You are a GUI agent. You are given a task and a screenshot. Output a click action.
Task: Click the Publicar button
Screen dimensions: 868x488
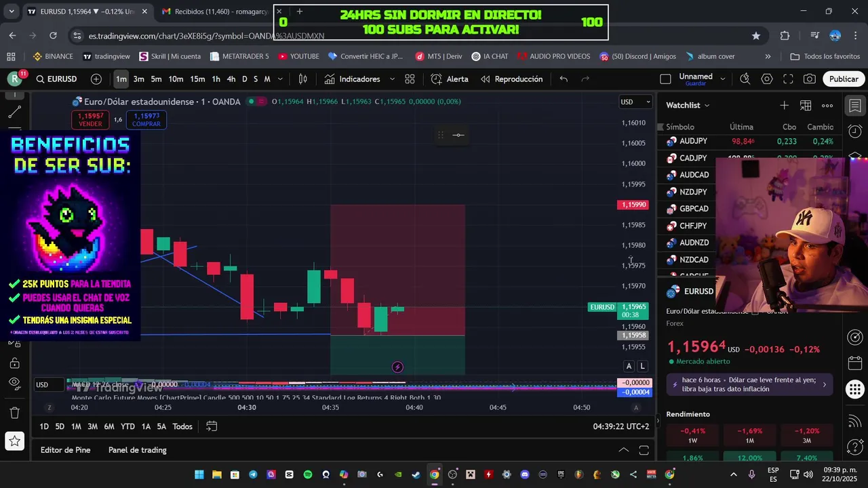[844, 79]
